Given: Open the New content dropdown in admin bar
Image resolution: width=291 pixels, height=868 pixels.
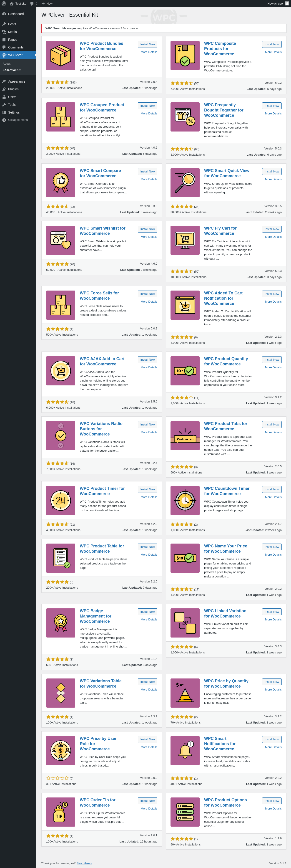Looking at the screenshot, I should [x=47, y=3].
